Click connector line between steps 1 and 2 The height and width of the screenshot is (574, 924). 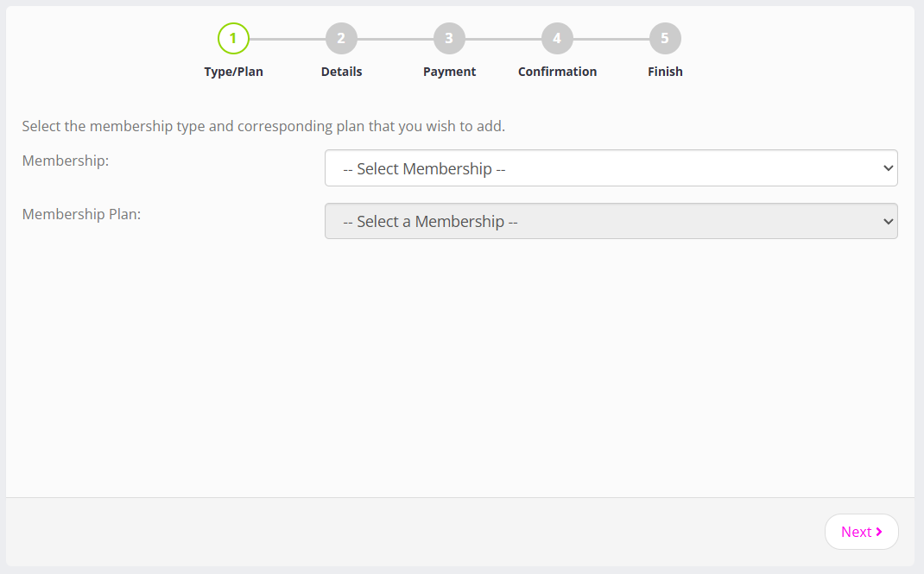click(287, 39)
